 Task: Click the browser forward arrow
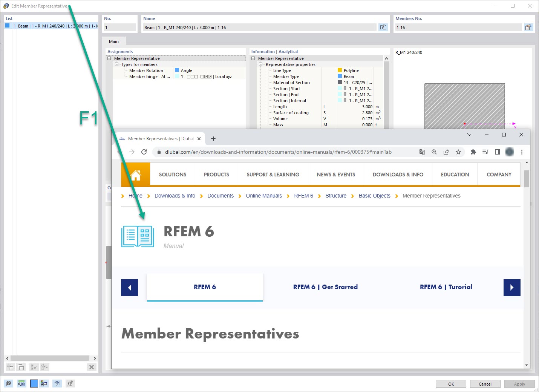pos(132,152)
